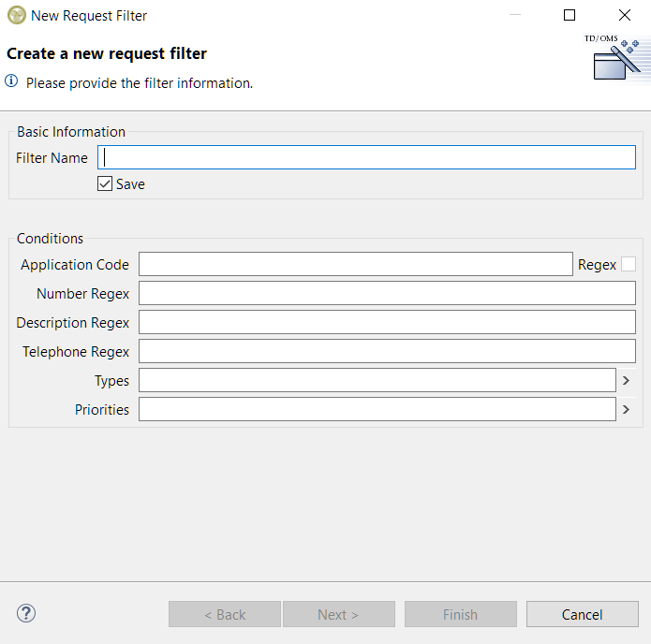Close the dialog with the X icon

click(624, 16)
